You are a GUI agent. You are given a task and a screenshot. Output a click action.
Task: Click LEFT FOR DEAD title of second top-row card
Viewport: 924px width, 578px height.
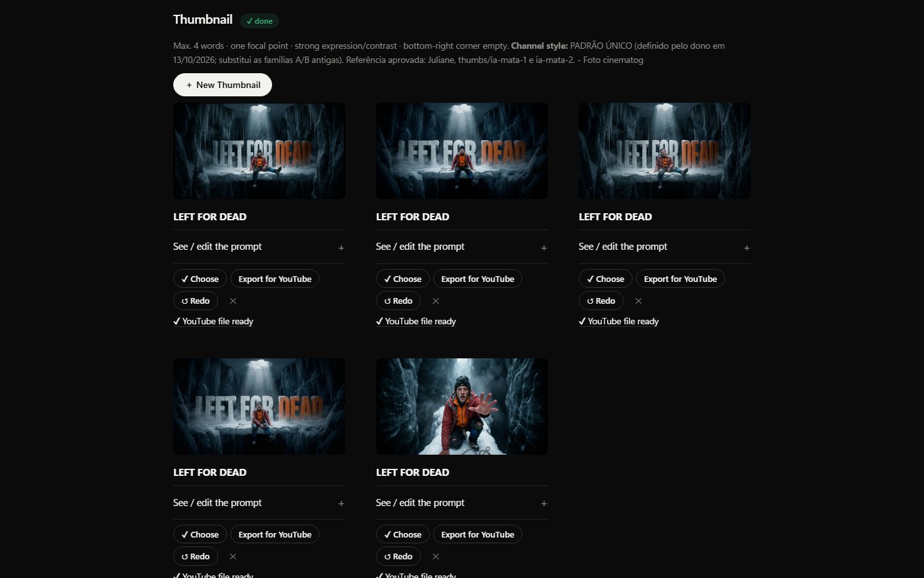tap(413, 217)
